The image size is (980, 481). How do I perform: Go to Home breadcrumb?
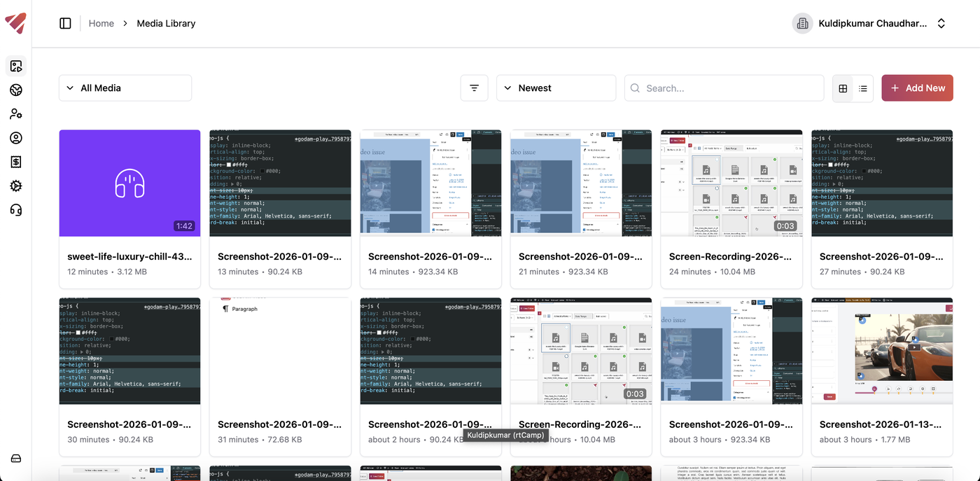point(101,23)
